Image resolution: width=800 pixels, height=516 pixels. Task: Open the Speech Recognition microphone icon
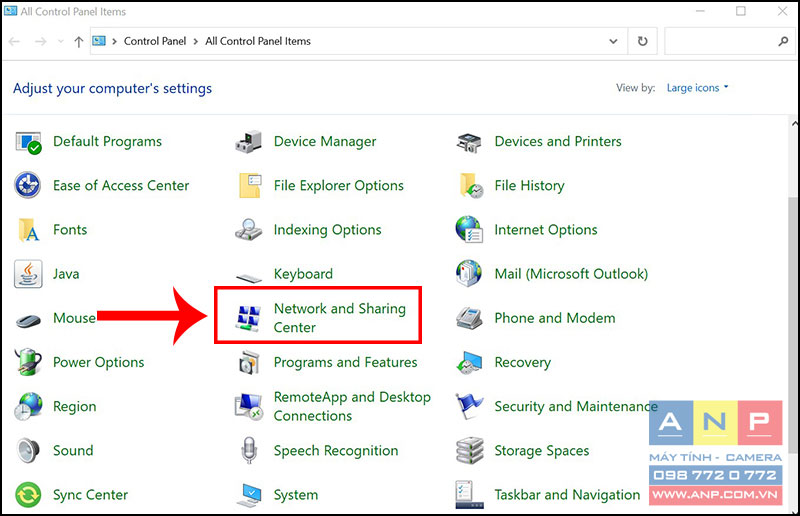pyautogui.click(x=248, y=451)
